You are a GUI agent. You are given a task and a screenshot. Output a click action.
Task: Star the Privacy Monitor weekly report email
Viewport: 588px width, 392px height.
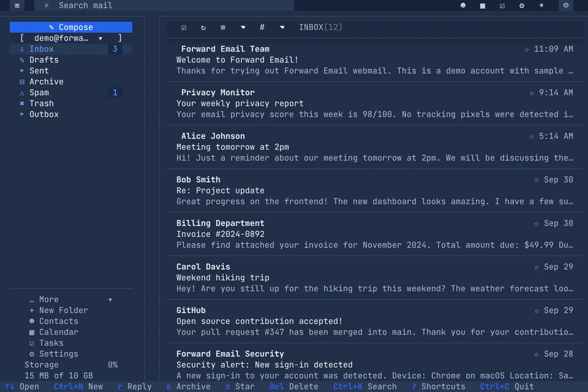pos(532,93)
